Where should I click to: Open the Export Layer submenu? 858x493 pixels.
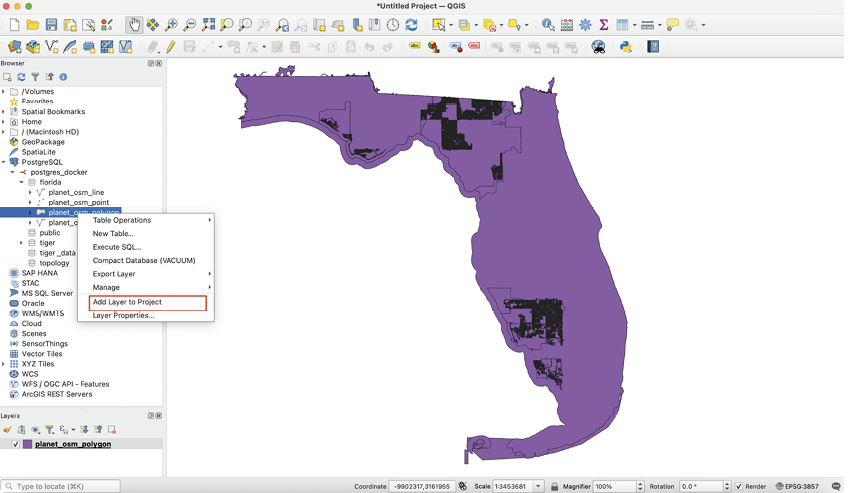(146, 274)
